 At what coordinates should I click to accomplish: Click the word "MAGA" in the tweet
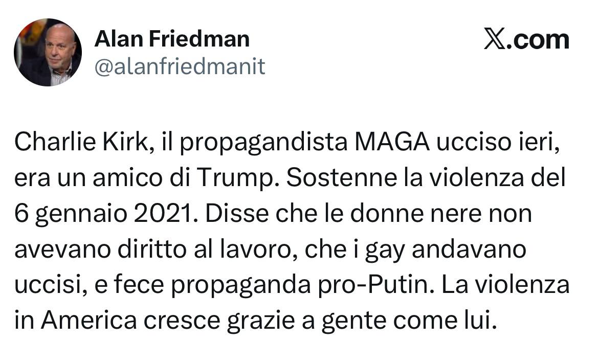391,143
